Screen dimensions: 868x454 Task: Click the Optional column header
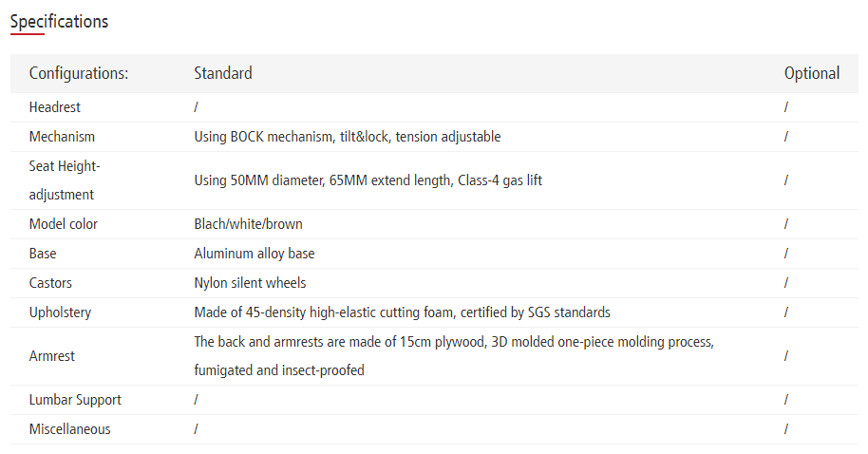811,73
